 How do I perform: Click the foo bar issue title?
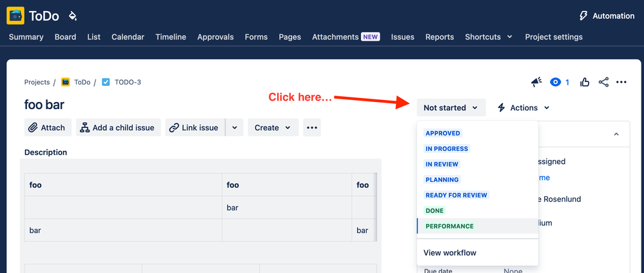(44, 105)
